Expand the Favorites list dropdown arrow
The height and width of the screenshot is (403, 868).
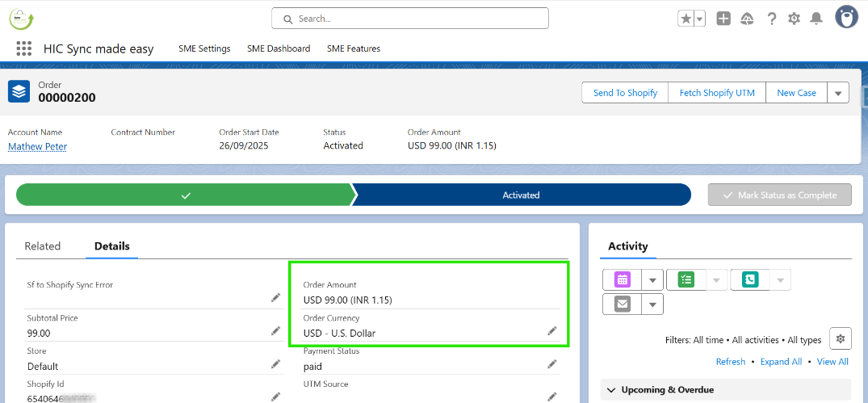point(700,19)
